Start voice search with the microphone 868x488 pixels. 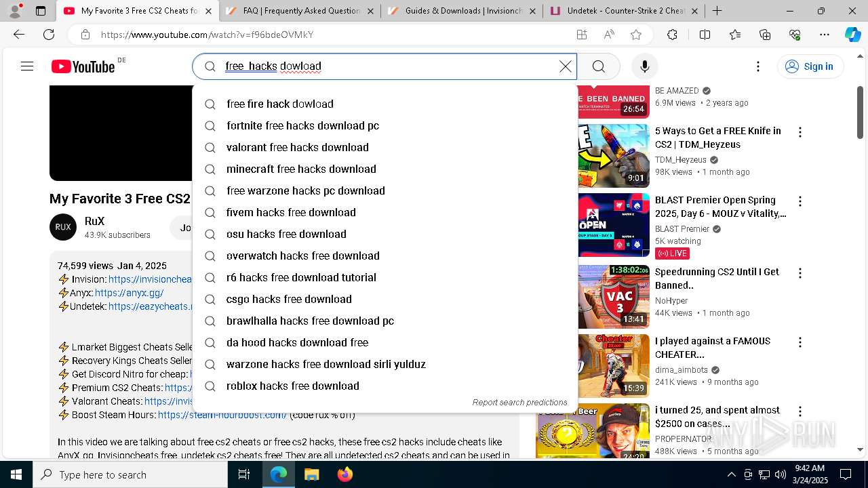(x=645, y=66)
